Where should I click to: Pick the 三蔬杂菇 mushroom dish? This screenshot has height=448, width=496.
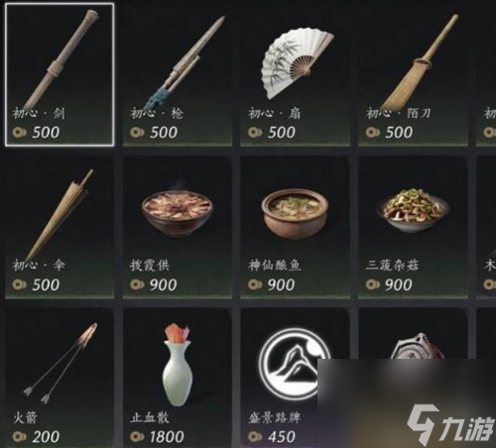[413, 227]
